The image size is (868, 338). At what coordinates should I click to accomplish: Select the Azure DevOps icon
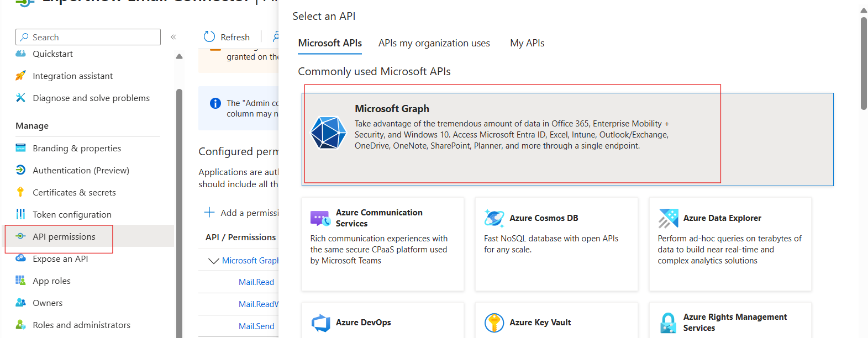[x=320, y=323]
